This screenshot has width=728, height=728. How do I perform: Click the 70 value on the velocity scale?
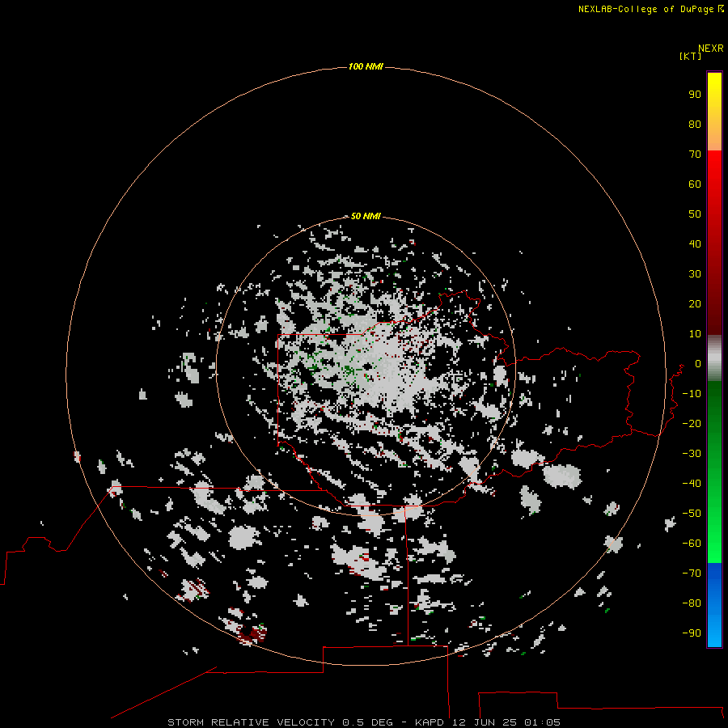(695, 154)
